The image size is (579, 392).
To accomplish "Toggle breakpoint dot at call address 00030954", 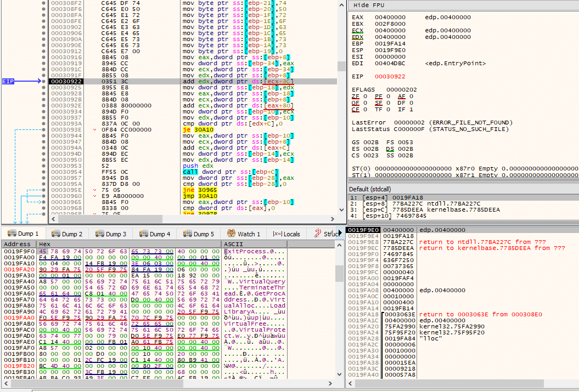I will click(x=44, y=172).
